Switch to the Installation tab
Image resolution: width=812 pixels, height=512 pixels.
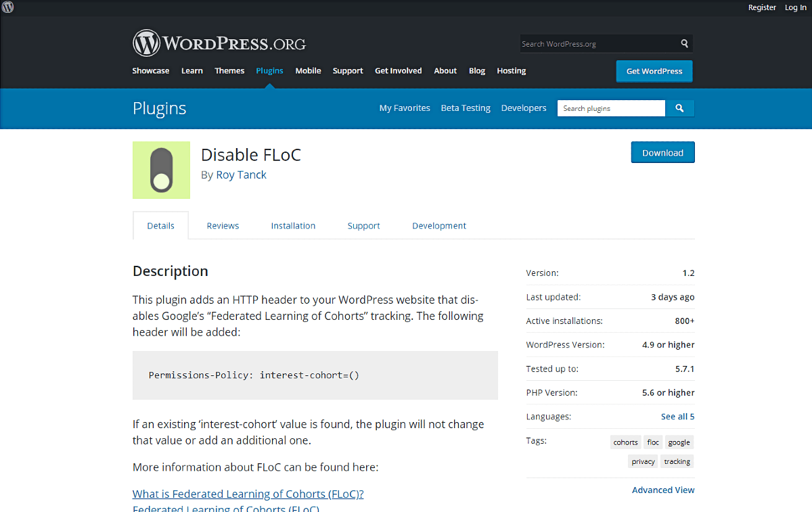point(293,226)
